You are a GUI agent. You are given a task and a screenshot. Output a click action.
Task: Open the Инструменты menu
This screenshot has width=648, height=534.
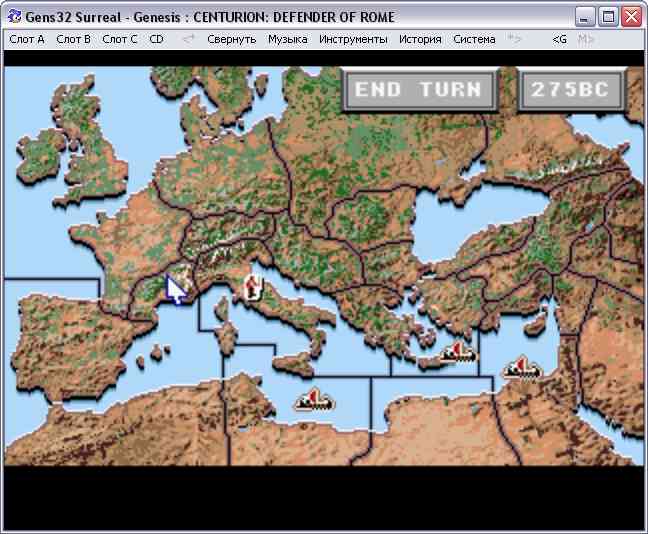tap(353, 40)
